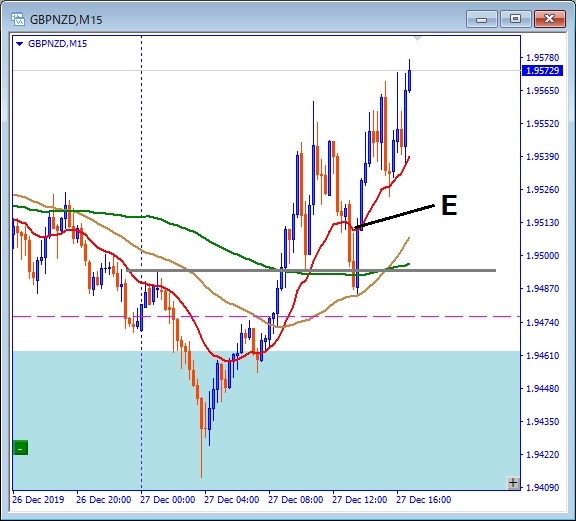Image resolution: width=576 pixels, height=521 pixels.
Task: Click the GBPNZD chart window icon
Action: point(18,19)
